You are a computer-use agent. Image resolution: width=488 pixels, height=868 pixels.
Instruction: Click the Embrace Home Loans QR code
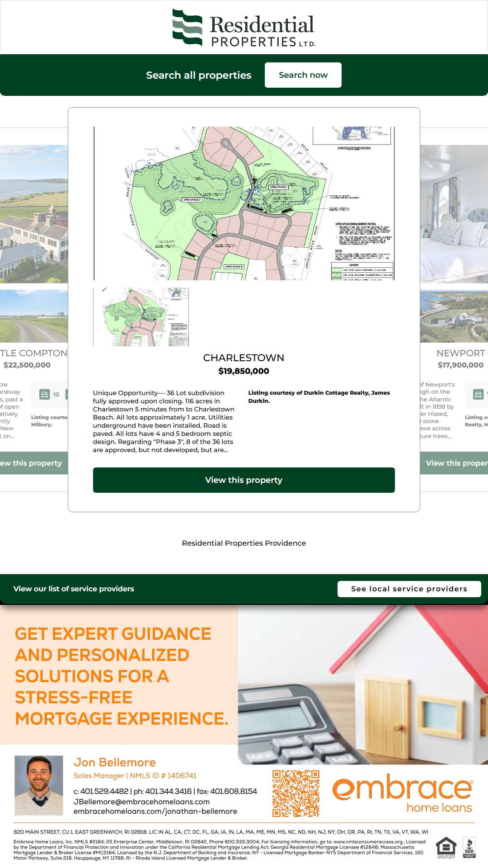tap(296, 793)
